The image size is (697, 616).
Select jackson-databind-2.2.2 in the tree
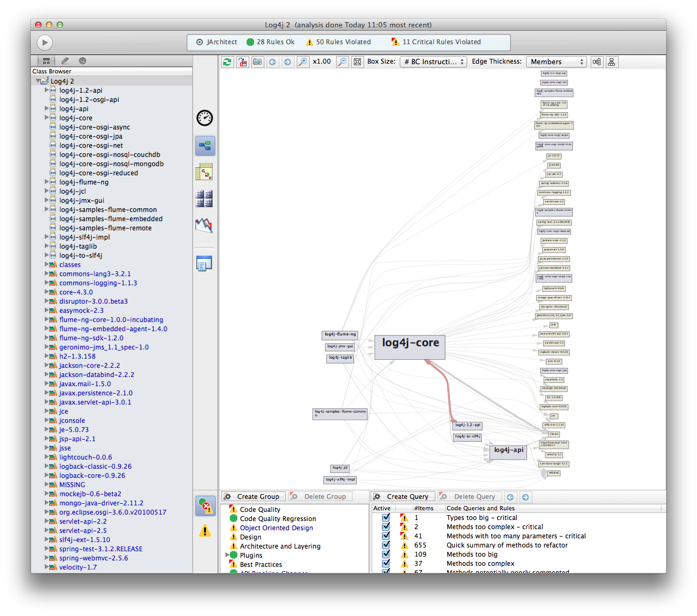point(97,375)
